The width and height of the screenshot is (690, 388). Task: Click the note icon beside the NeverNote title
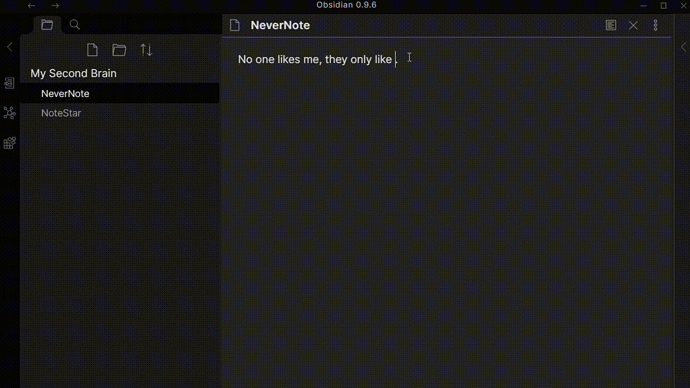coord(235,25)
